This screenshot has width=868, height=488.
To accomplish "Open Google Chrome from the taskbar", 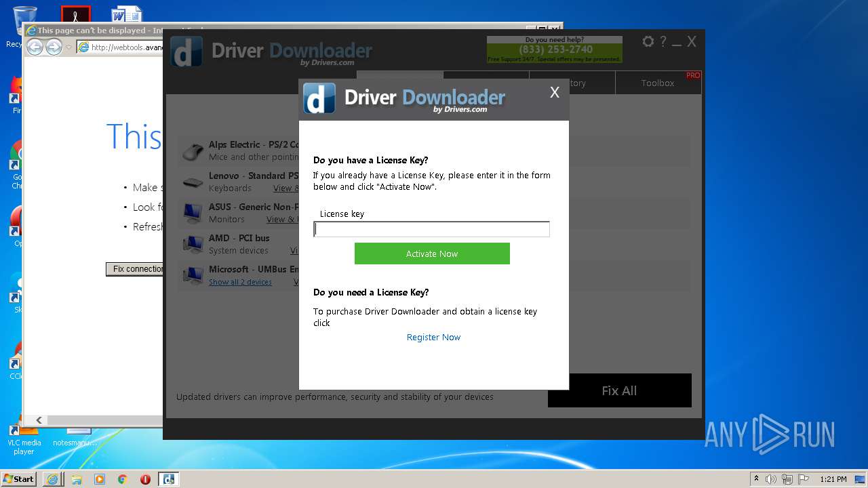I will pyautogui.click(x=123, y=479).
